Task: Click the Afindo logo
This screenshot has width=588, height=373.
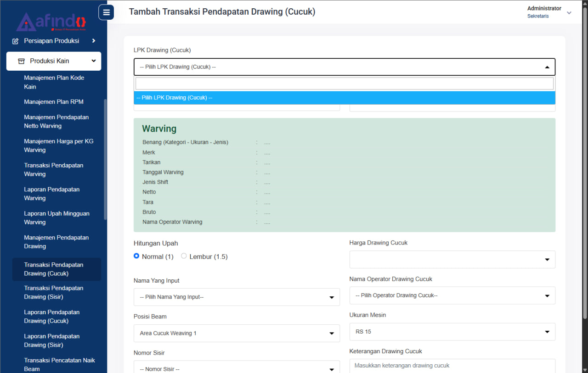Action: (51, 22)
